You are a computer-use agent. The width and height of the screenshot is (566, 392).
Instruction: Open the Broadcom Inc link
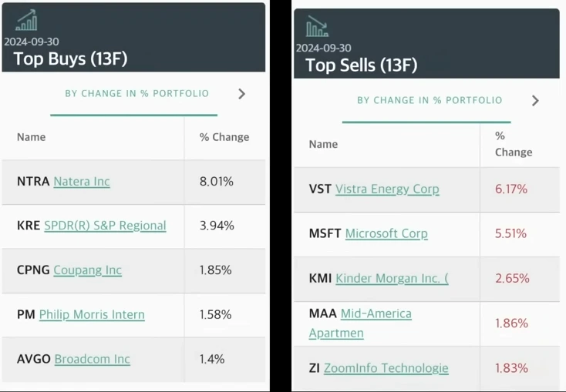[x=92, y=359]
